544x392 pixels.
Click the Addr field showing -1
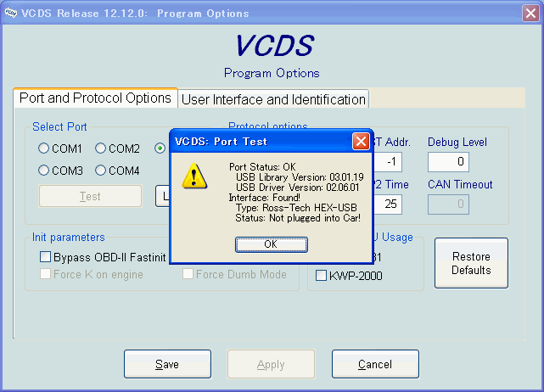coord(388,162)
